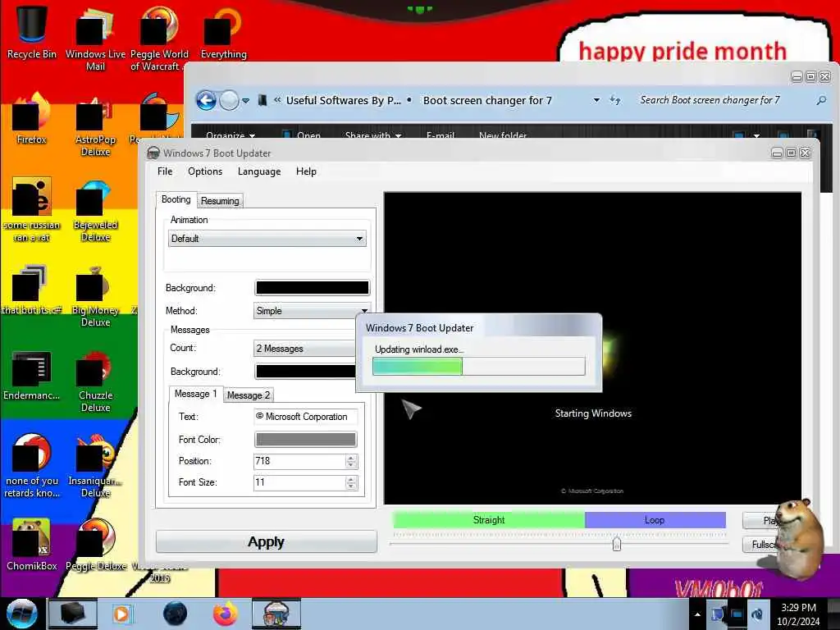Click Position spinner arrows
Viewport: 840px width, 630px height.
coord(351,461)
